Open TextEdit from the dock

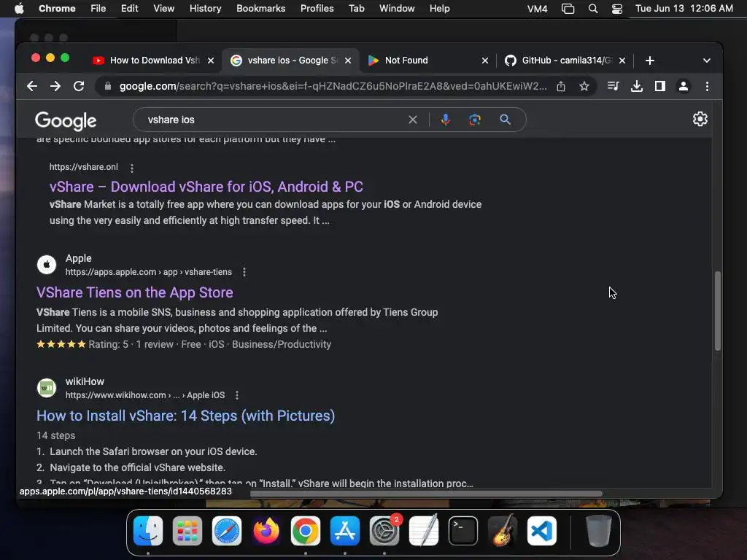(x=424, y=531)
